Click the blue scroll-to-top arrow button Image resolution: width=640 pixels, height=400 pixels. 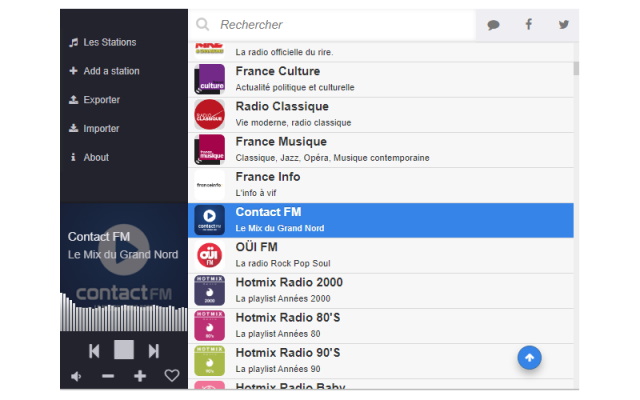(x=529, y=358)
